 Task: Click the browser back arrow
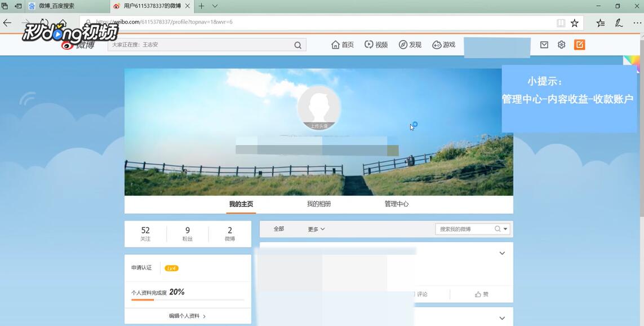click(7, 23)
